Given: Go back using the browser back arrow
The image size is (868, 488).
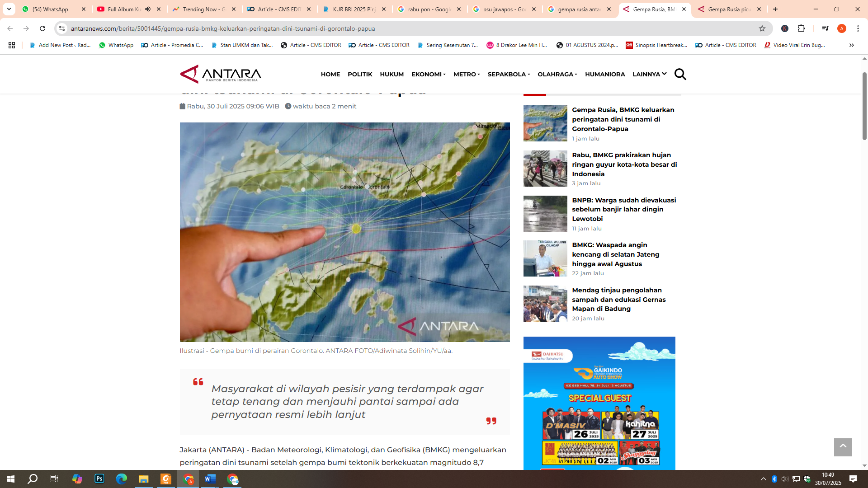Looking at the screenshot, I should 10,28.
